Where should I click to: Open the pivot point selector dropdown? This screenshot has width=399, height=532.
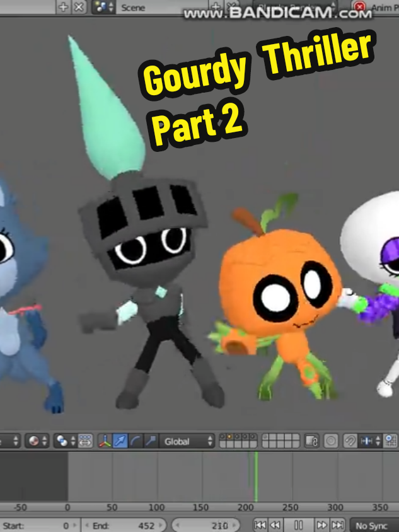point(66,441)
